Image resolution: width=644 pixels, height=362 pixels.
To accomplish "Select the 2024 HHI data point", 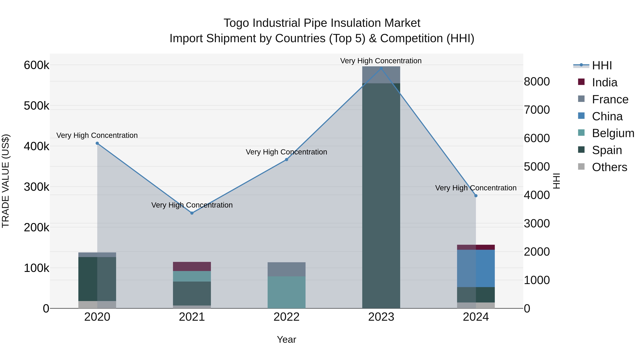I will point(476,196).
